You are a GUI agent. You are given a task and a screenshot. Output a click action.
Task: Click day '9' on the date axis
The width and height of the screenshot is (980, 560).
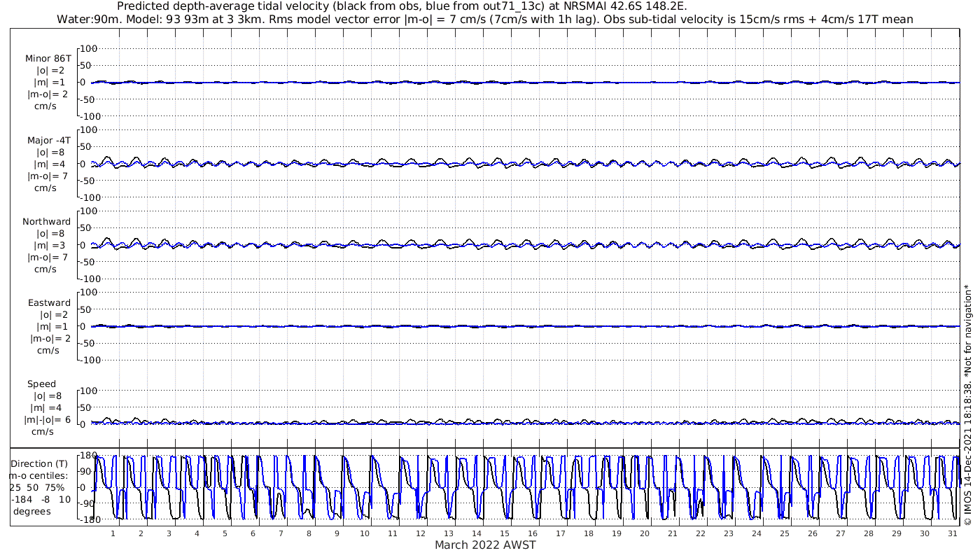tap(337, 533)
